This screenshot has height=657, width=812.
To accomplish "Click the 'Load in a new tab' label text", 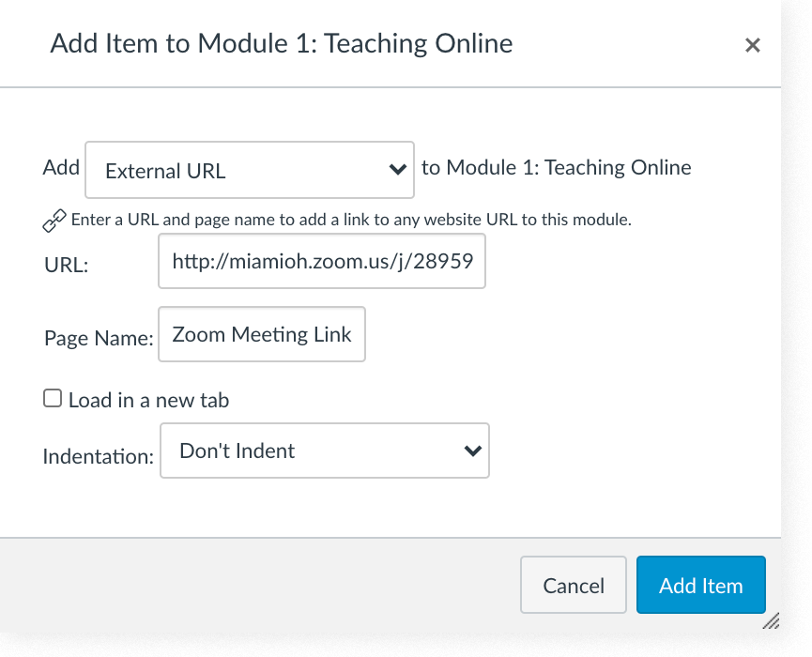I will pyautogui.click(x=148, y=400).
